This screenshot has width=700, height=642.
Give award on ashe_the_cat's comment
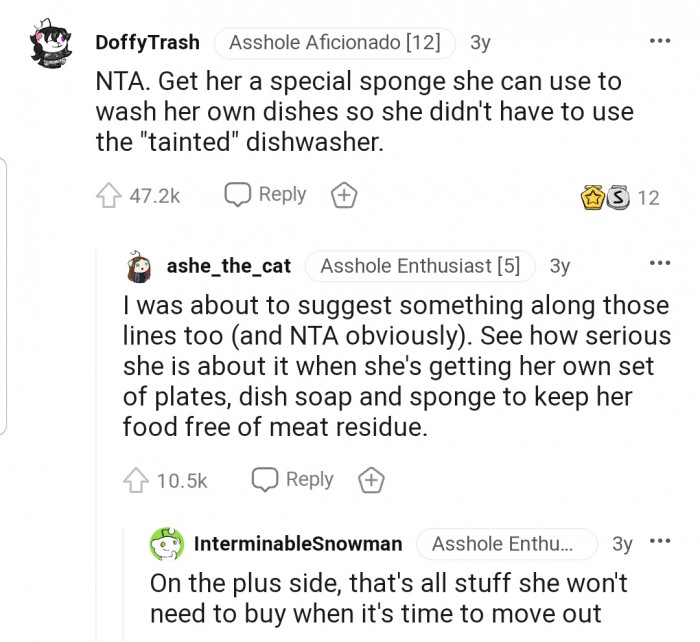click(372, 481)
